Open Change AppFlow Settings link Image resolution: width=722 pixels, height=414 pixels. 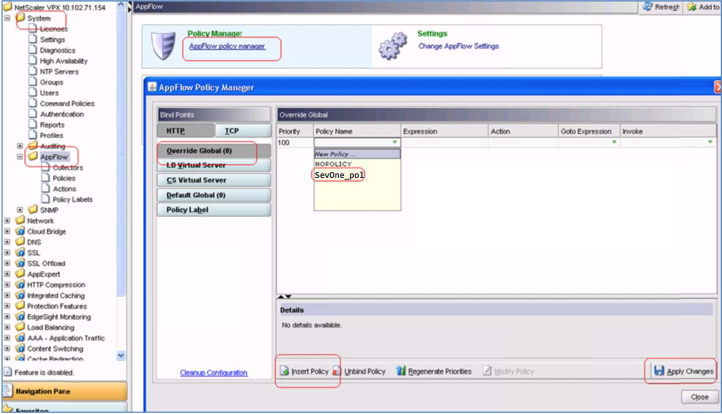click(x=458, y=46)
